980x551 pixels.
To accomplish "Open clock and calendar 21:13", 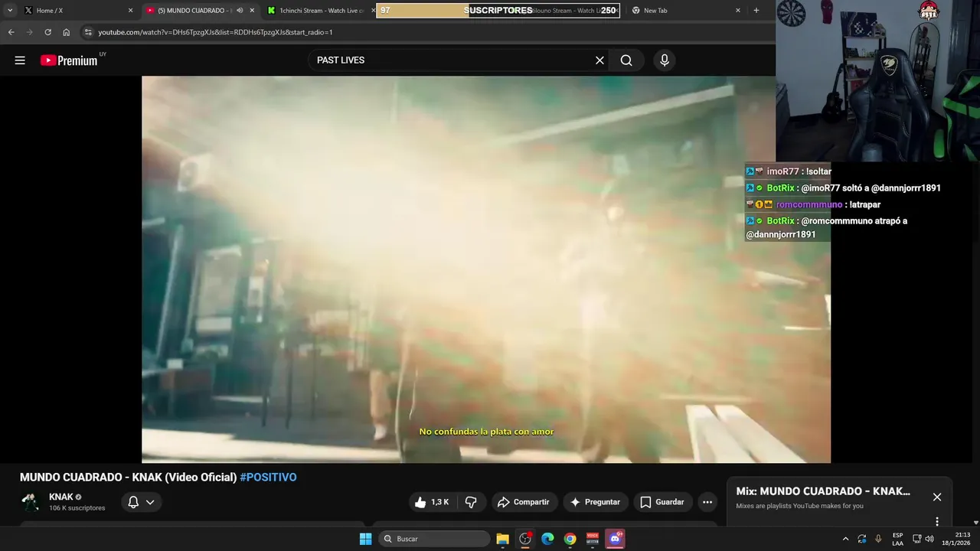I will pyautogui.click(x=955, y=539).
